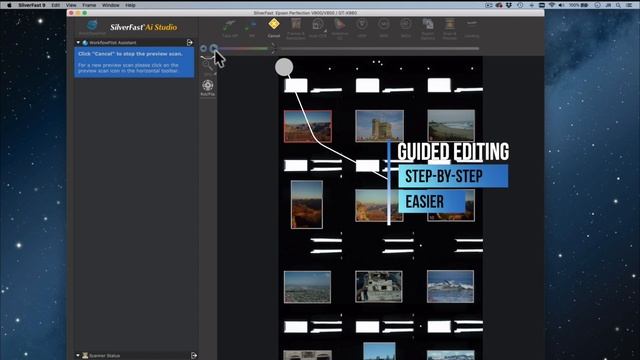Detach the Scanner Status panel via arrow icon

coord(194,356)
